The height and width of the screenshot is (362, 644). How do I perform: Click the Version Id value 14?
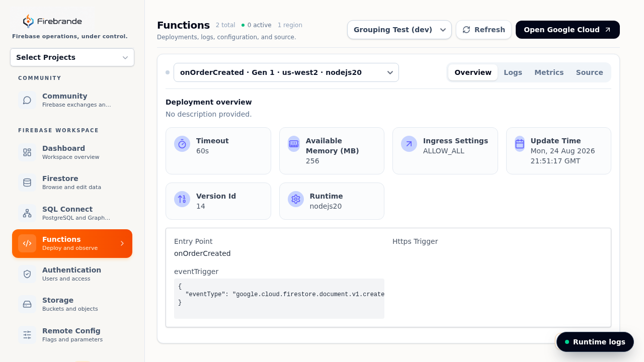pyautogui.click(x=201, y=206)
